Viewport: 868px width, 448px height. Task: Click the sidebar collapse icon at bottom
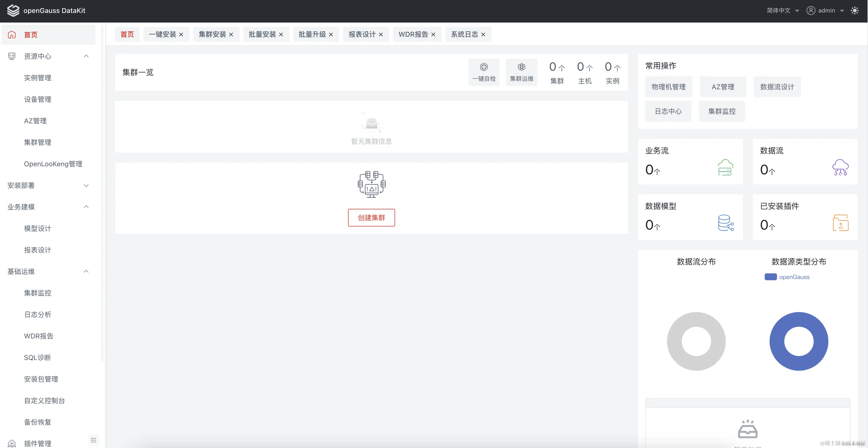coord(93,440)
